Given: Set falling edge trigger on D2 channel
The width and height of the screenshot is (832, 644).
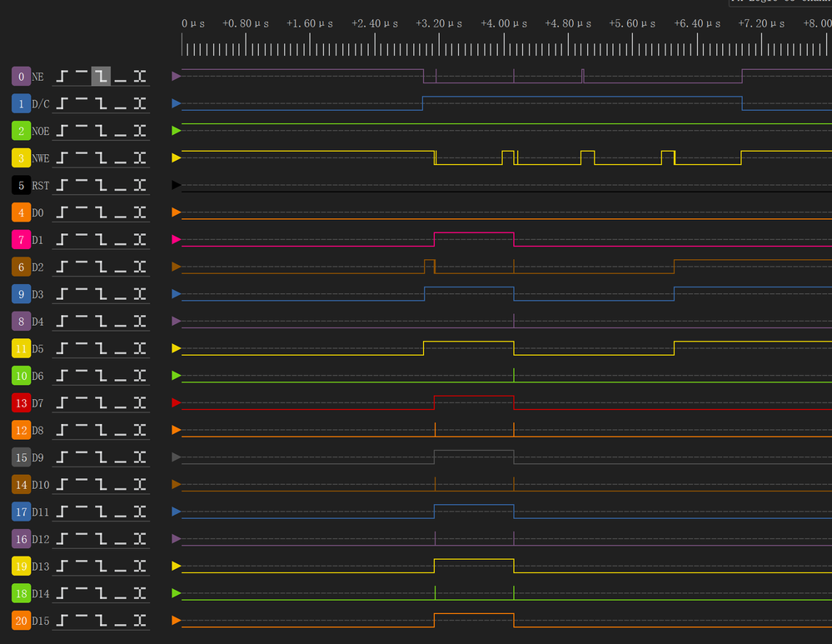Looking at the screenshot, I should coord(101,267).
